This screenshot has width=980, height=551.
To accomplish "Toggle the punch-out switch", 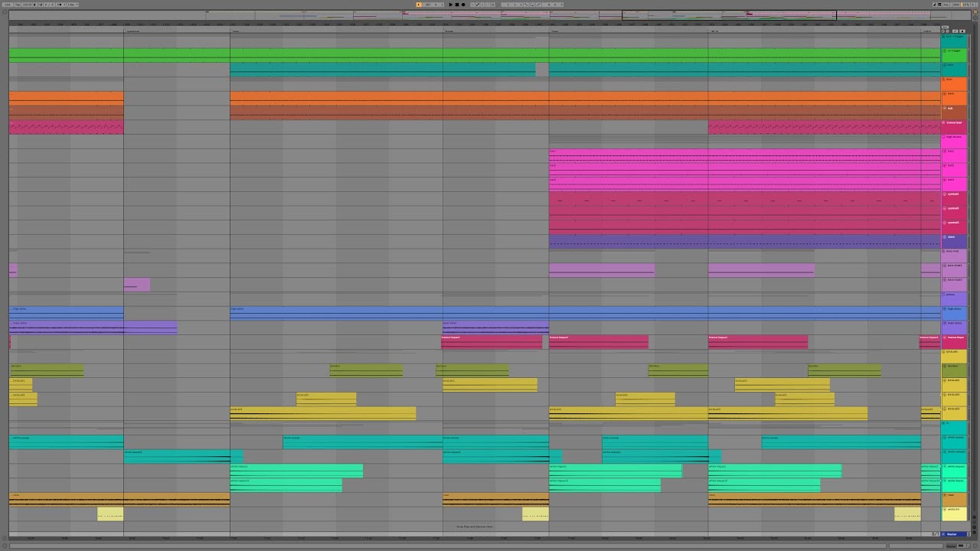I will tap(539, 5).
